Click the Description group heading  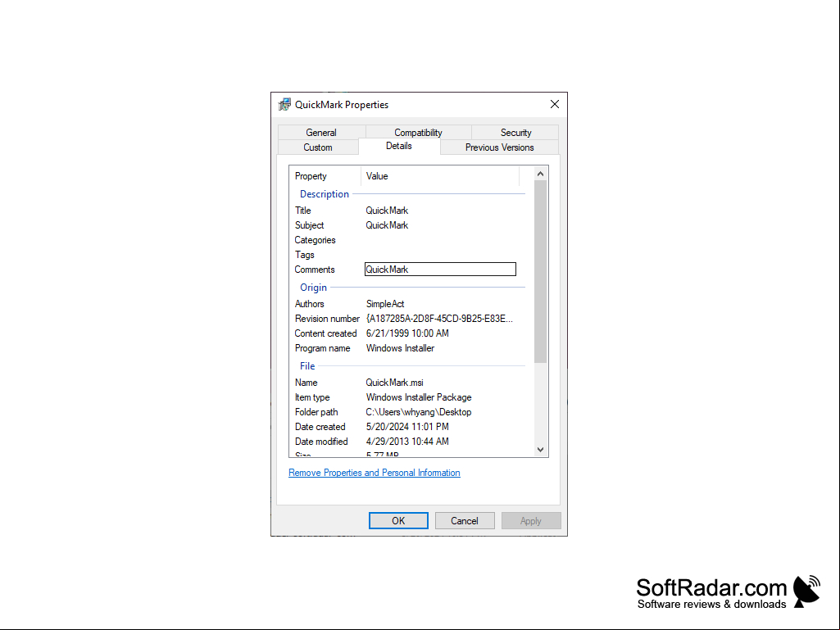coord(324,194)
